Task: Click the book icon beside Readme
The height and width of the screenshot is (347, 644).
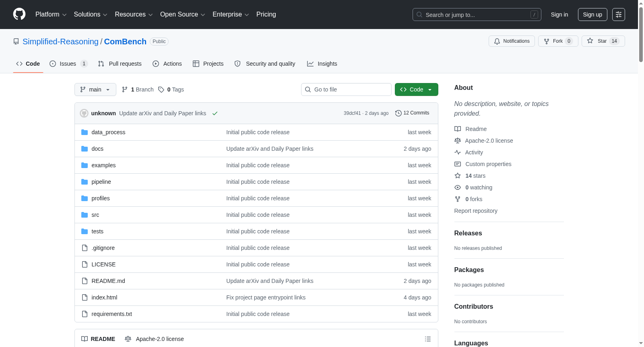Action: (458, 129)
